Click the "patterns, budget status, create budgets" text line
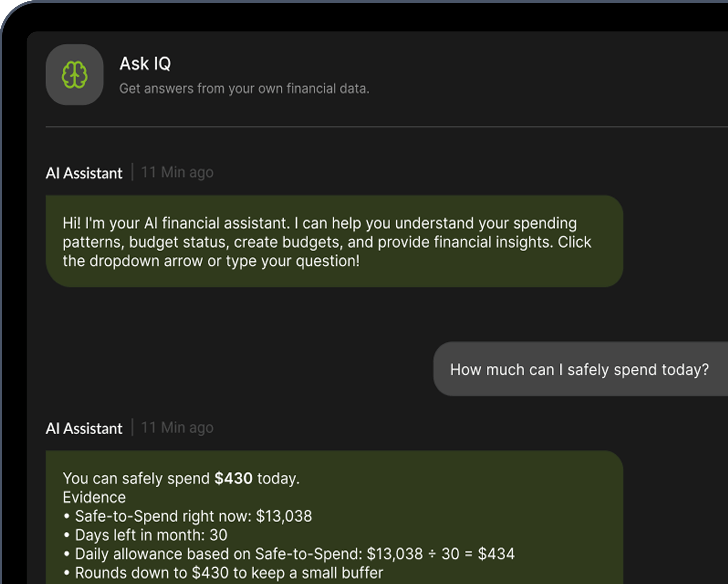The image size is (728, 584). pos(327,242)
